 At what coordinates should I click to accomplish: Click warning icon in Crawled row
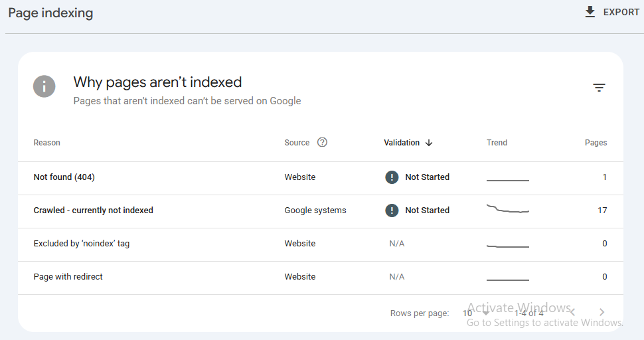coord(392,211)
